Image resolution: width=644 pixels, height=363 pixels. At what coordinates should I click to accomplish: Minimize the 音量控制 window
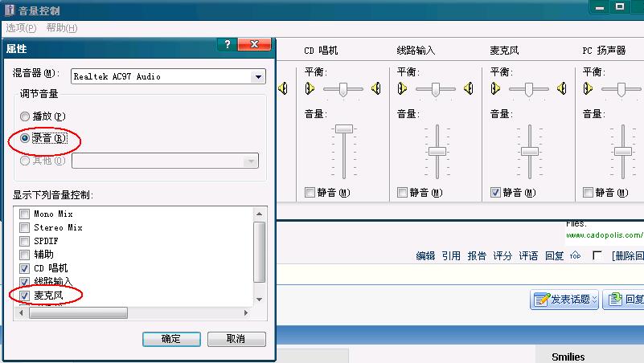pos(600,7)
